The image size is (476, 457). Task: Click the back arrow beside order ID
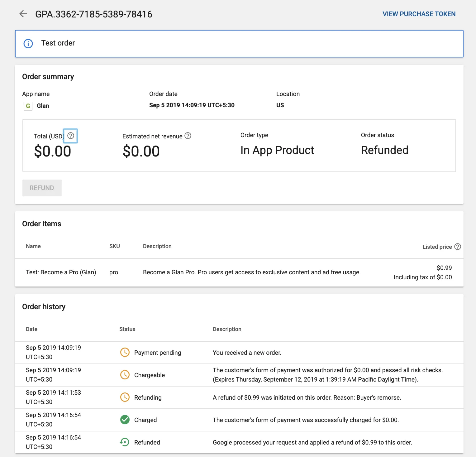[x=23, y=14]
